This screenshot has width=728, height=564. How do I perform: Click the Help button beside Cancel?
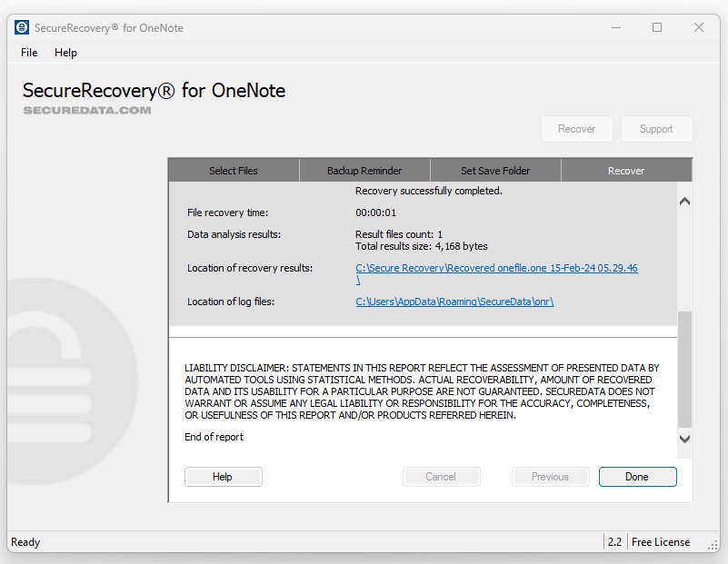(x=223, y=477)
